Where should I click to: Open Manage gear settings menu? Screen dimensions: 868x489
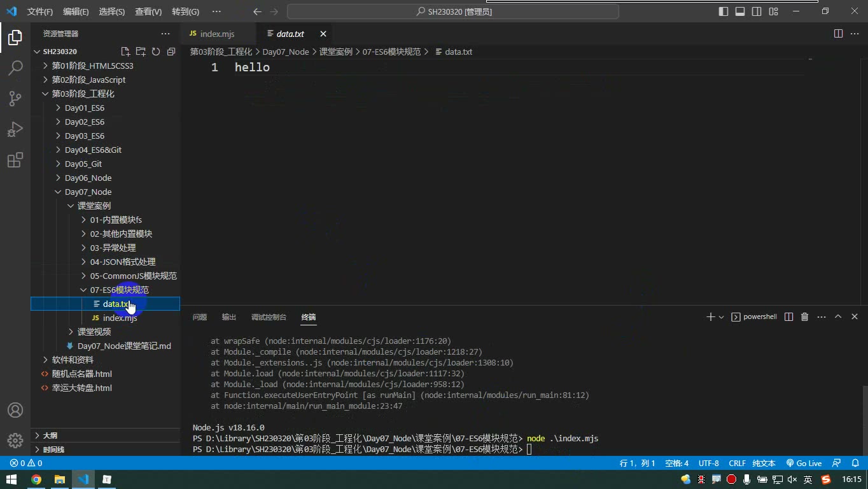click(x=15, y=440)
